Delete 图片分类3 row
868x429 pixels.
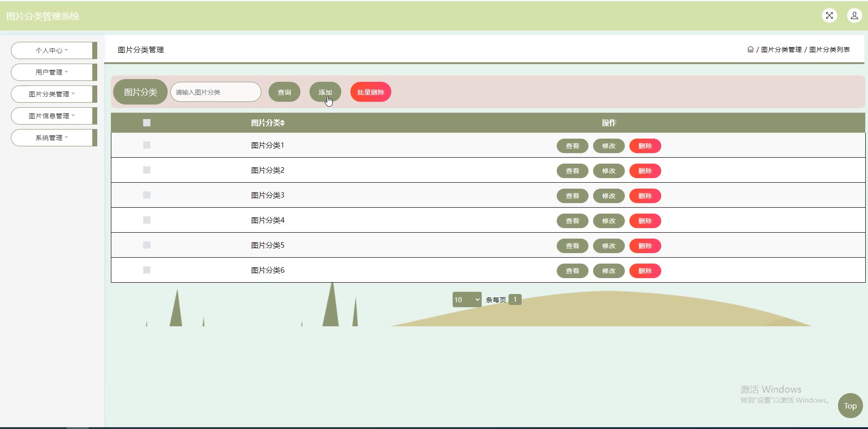pos(645,196)
